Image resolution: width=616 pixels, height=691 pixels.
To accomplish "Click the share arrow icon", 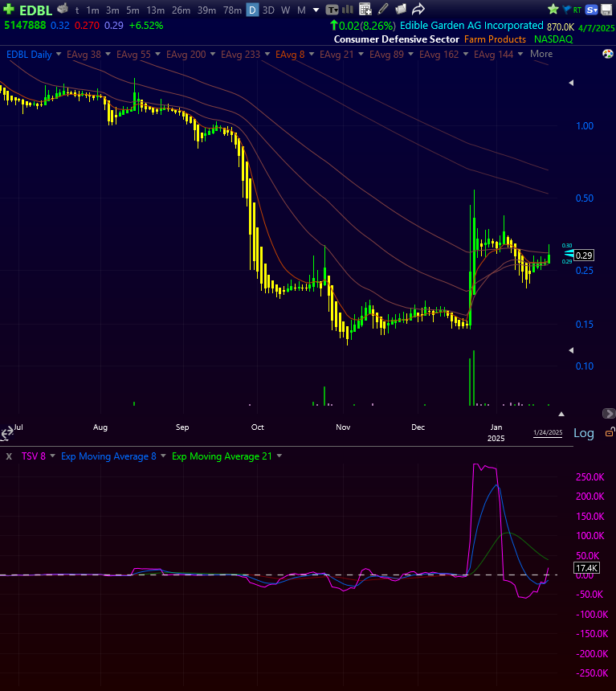I will point(418,10).
